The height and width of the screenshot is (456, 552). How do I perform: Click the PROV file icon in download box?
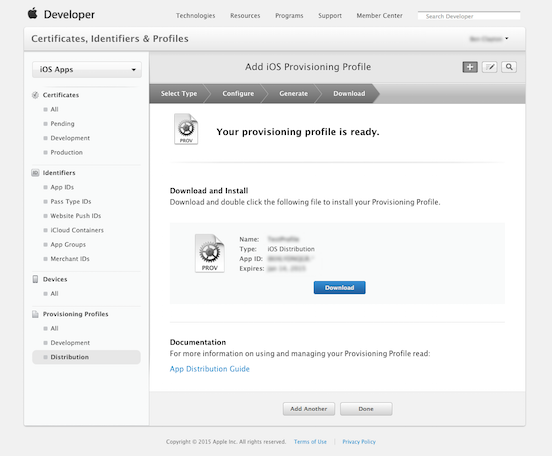(209, 253)
